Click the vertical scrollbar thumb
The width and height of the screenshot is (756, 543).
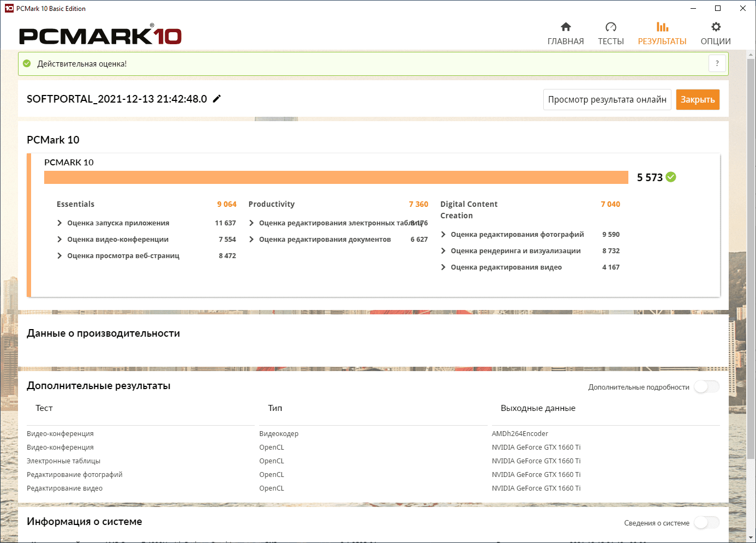[x=751, y=259]
